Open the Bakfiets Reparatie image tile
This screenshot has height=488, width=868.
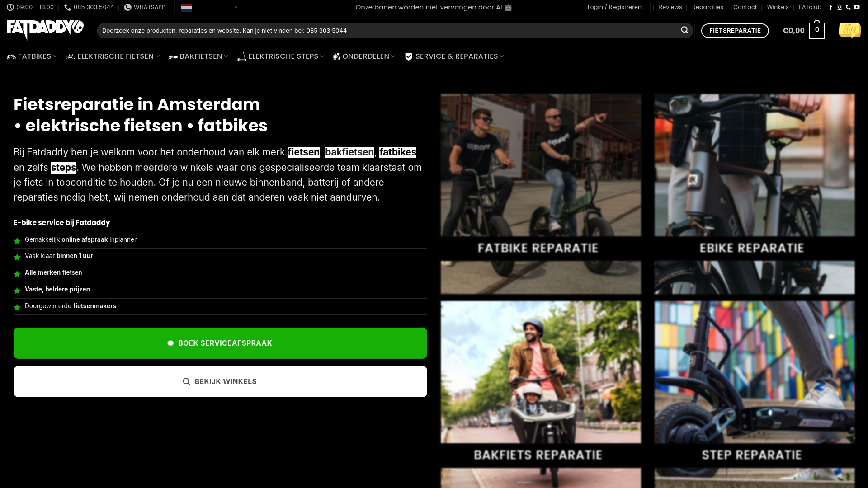[x=541, y=394]
